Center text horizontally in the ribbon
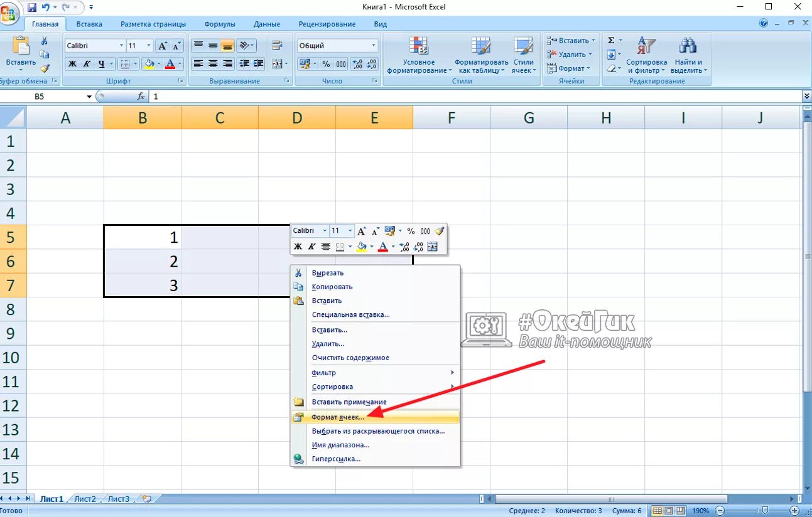This screenshot has height=517, width=812. 213,63
